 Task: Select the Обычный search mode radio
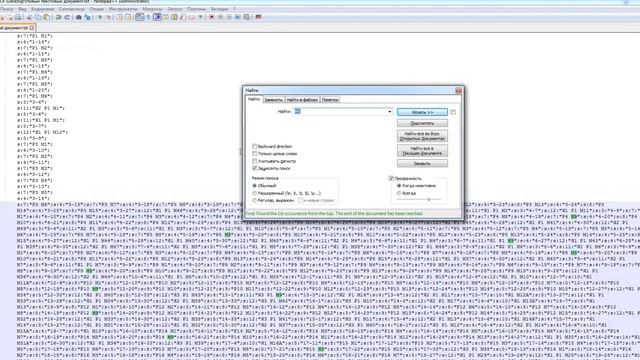pos(255,186)
